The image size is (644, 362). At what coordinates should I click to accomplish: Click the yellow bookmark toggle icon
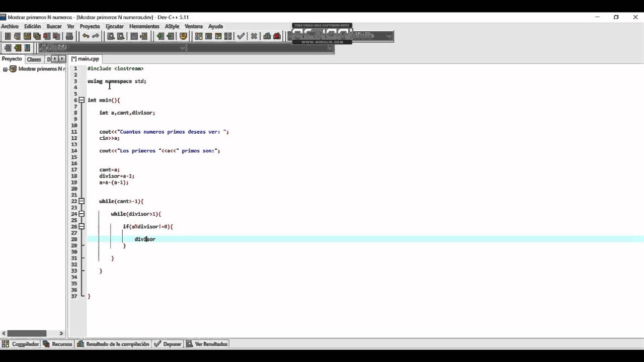[183, 36]
